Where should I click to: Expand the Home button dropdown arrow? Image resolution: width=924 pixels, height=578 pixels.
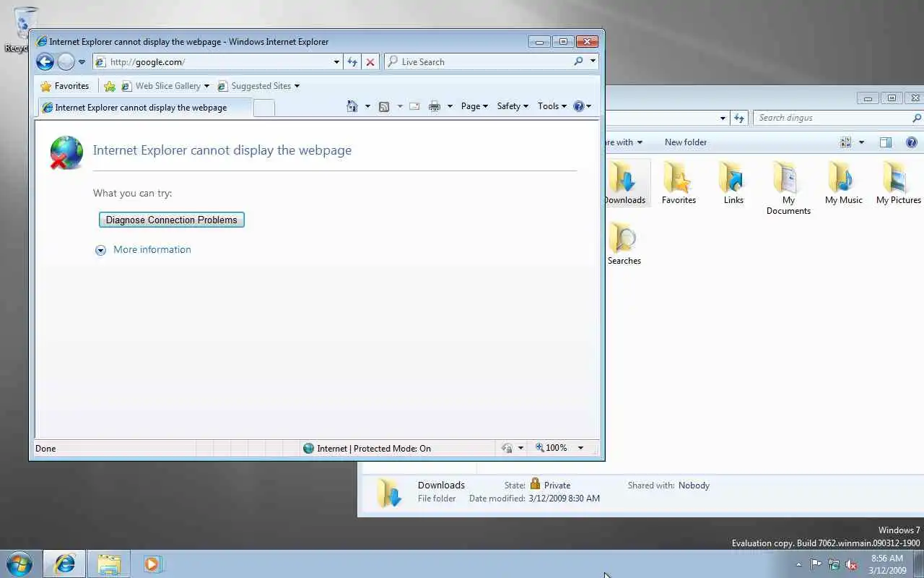click(x=367, y=106)
